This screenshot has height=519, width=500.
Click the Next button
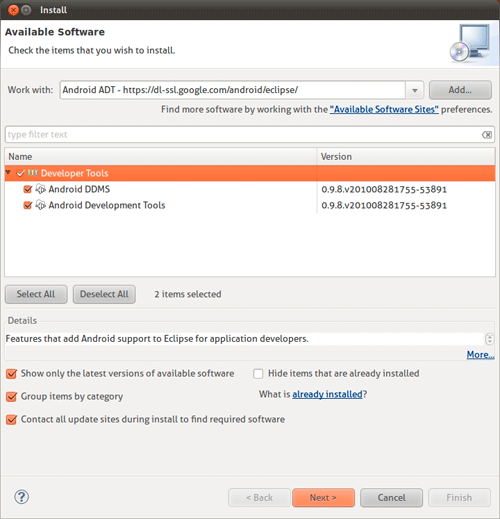323,498
